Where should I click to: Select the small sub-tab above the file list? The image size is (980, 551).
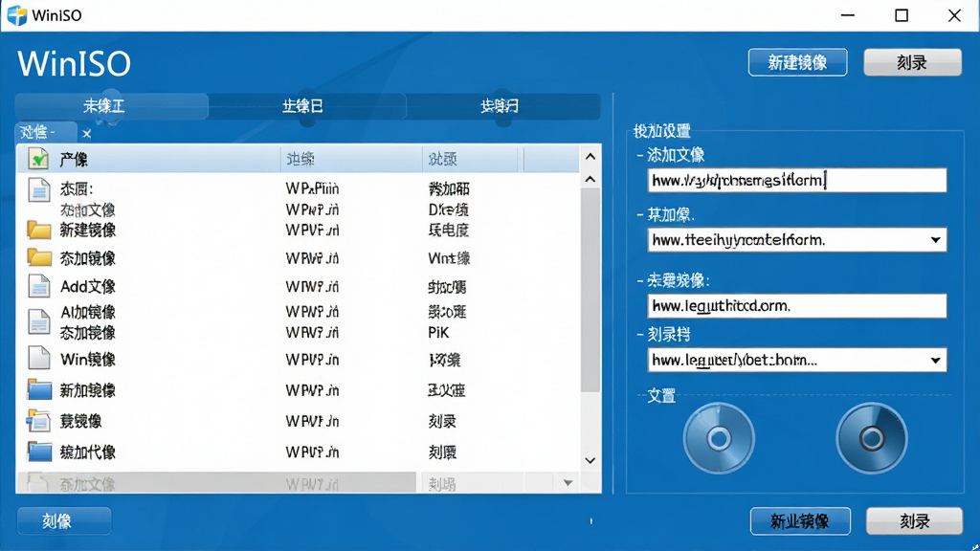point(45,132)
